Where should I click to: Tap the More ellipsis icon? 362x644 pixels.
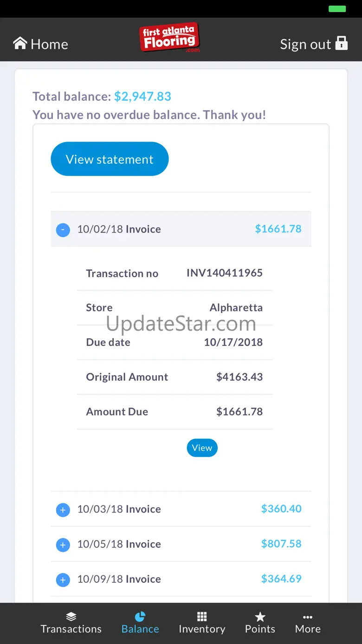[x=308, y=617]
